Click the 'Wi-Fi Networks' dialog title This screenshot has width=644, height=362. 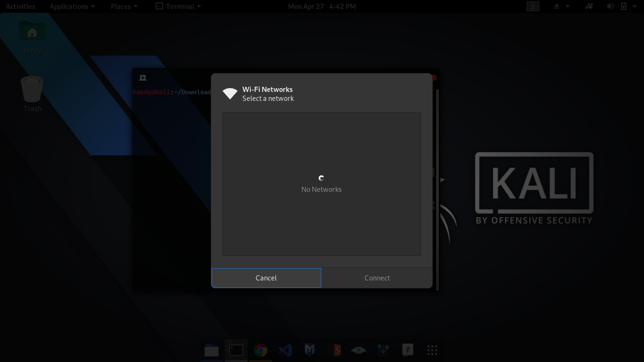coord(267,89)
